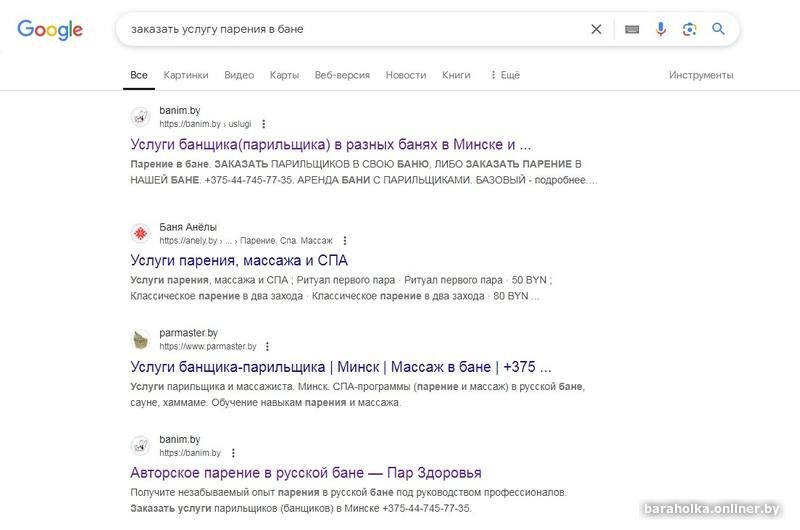Open the Услуги банщика(парильщика) result link

coord(331,144)
